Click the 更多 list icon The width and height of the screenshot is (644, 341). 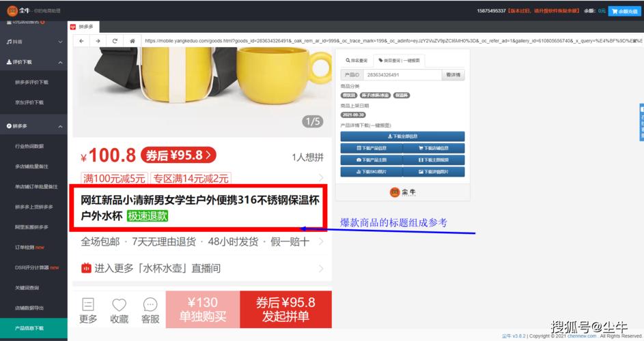88,304
